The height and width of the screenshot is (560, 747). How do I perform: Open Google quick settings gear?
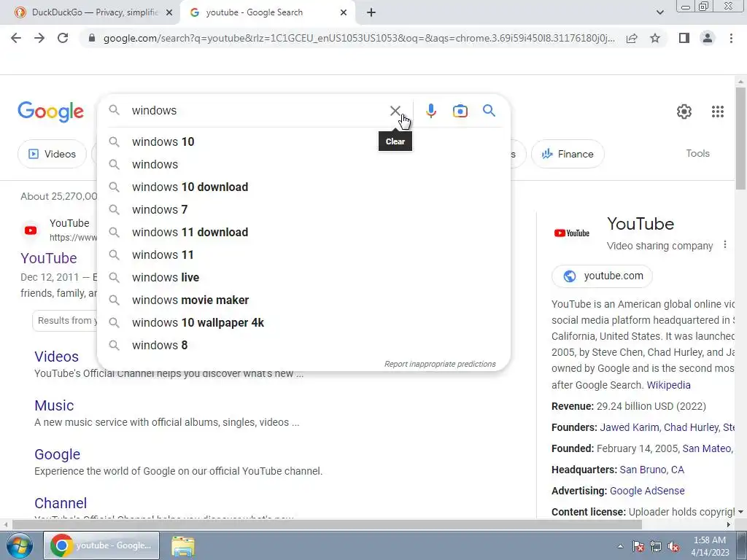(684, 112)
